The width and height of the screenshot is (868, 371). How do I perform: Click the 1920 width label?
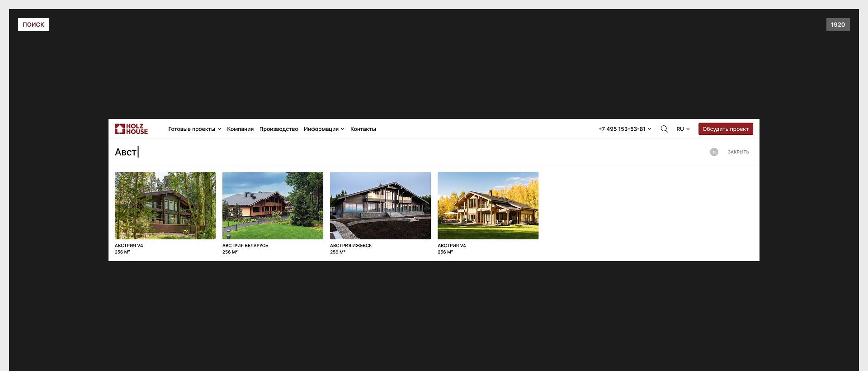click(838, 24)
